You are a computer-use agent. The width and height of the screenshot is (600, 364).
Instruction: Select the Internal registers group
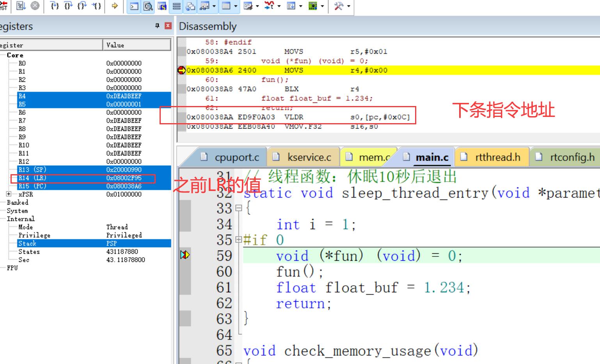(x=21, y=219)
